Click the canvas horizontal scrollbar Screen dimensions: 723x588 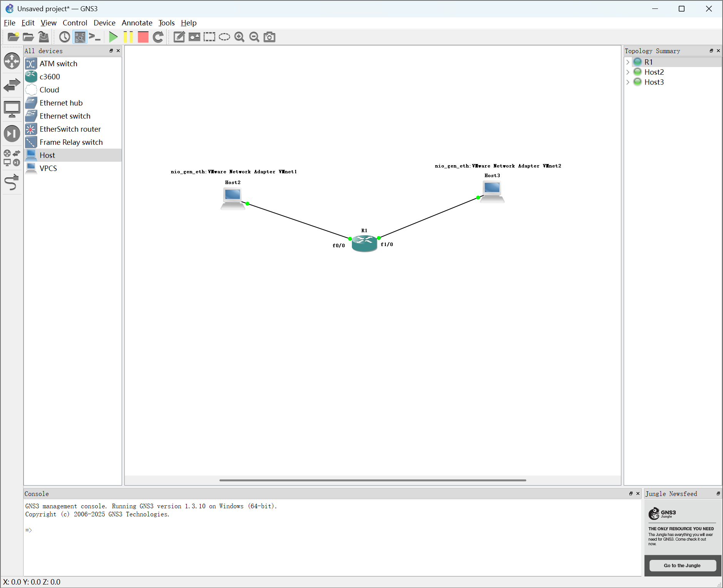coord(373,480)
